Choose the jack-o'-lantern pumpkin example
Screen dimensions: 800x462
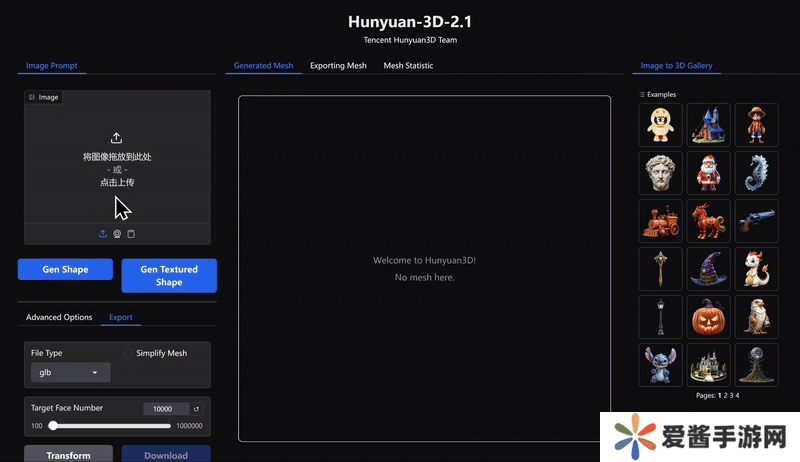709,317
